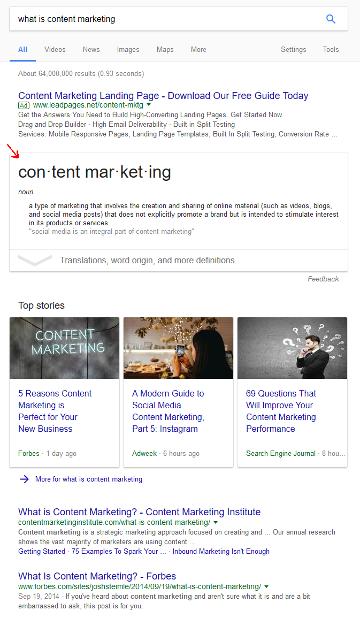Viewport: 360px width, 618px height.
Task: Open the Settings menu
Action: [x=293, y=49]
